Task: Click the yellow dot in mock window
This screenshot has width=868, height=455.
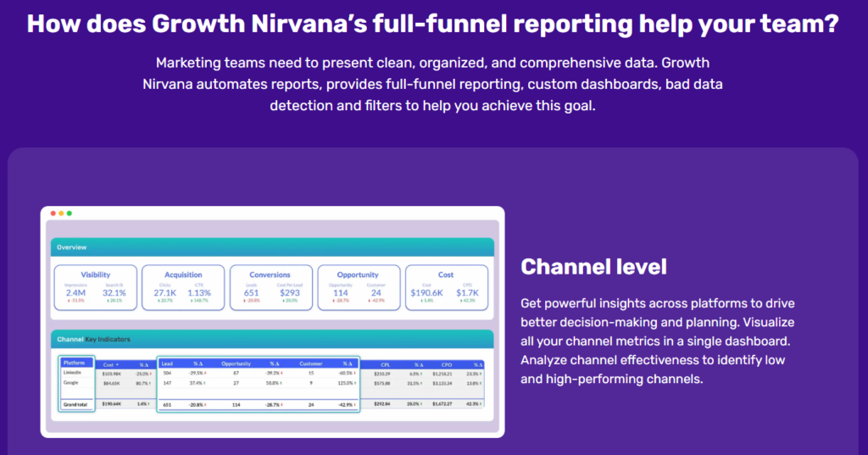Action: click(61, 214)
